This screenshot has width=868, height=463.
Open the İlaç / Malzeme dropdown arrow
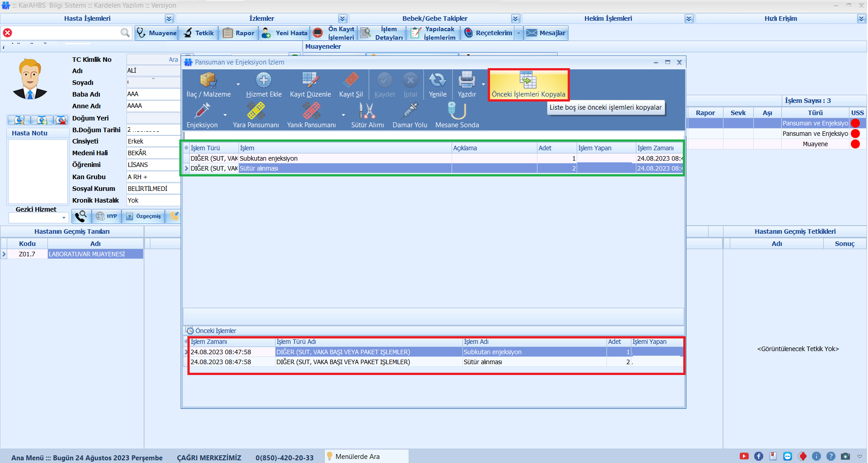(238, 84)
